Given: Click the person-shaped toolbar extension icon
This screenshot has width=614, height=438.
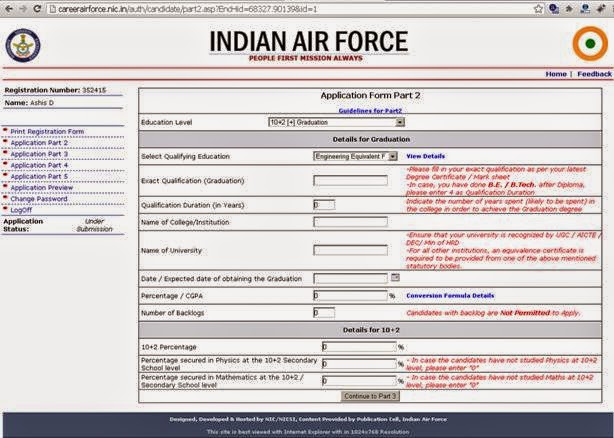Looking at the screenshot, I should click(585, 9).
